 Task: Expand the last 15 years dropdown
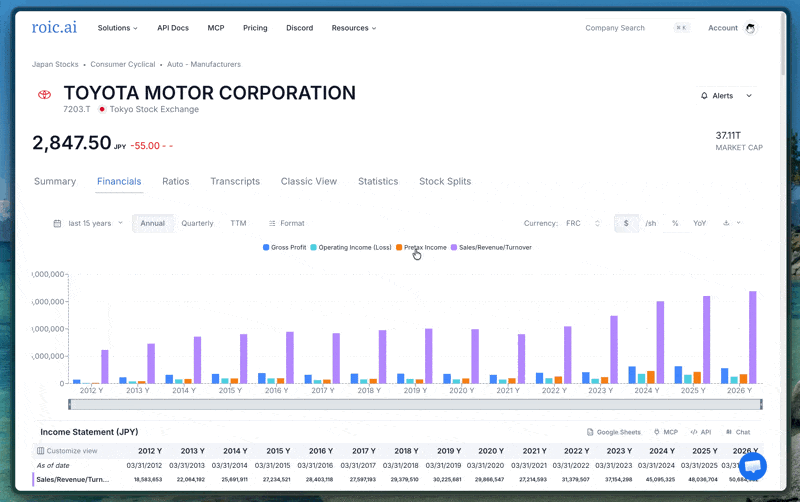[88, 223]
